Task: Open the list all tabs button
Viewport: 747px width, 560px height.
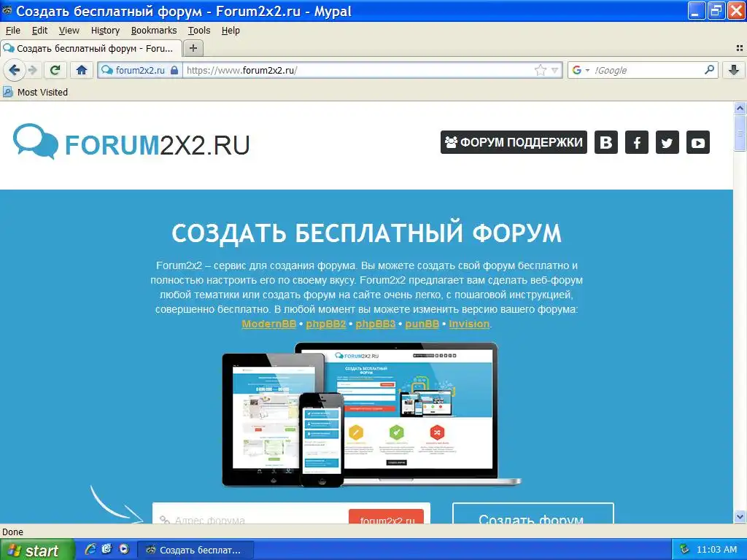Action: pyautogui.click(x=740, y=48)
